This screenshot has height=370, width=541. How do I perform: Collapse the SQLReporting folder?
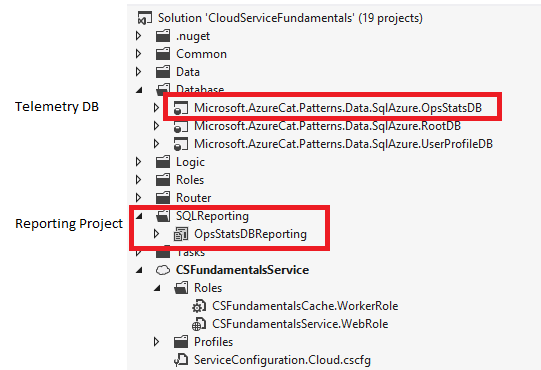tap(139, 216)
